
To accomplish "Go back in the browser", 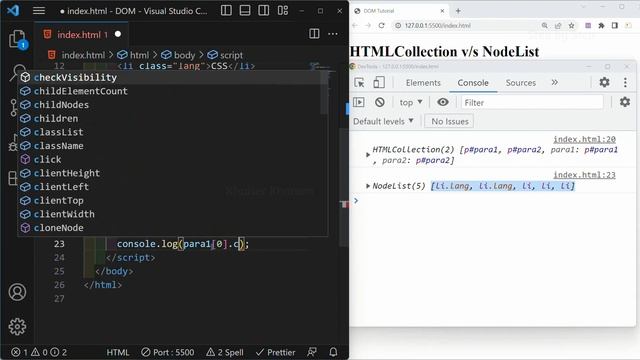I will click(x=355, y=25).
